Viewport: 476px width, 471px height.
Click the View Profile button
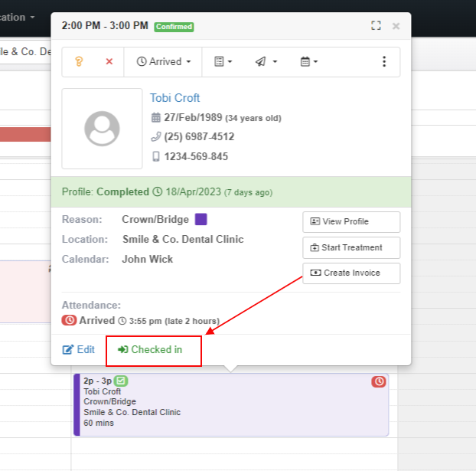351,222
